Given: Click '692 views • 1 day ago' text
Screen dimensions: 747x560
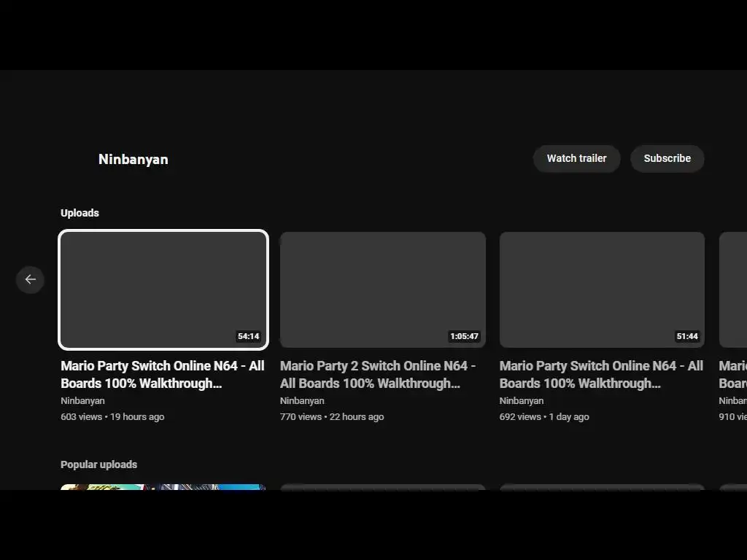Looking at the screenshot, I should pyautogui.click(x=544, y=416).
